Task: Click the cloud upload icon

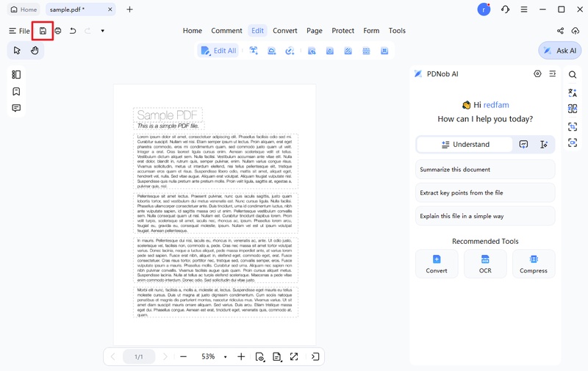Action: (x=576, y=31)
